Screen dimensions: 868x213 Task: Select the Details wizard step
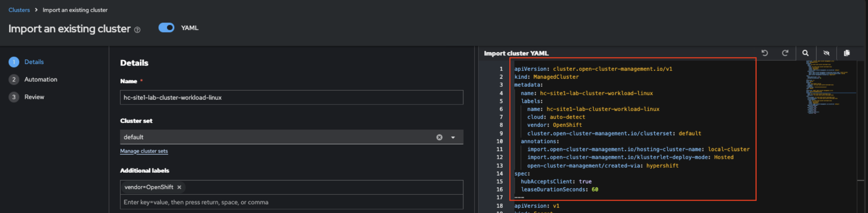[x=34, y=62]
